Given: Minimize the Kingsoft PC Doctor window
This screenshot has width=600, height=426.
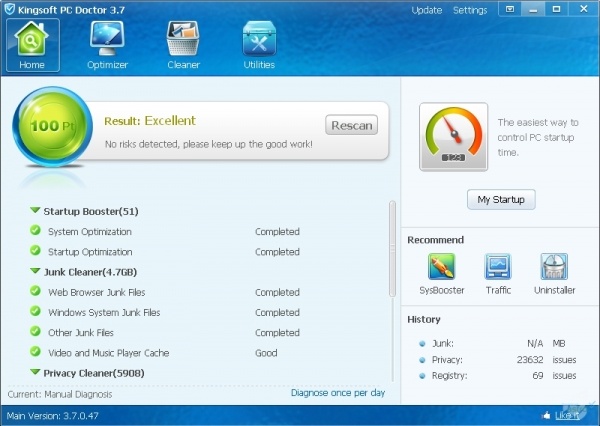Looking at the screenshot, I should [533, 9].
